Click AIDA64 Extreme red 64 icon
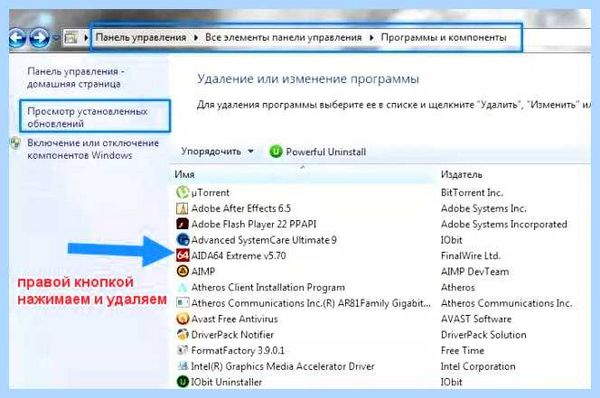 tap(183, 255)
